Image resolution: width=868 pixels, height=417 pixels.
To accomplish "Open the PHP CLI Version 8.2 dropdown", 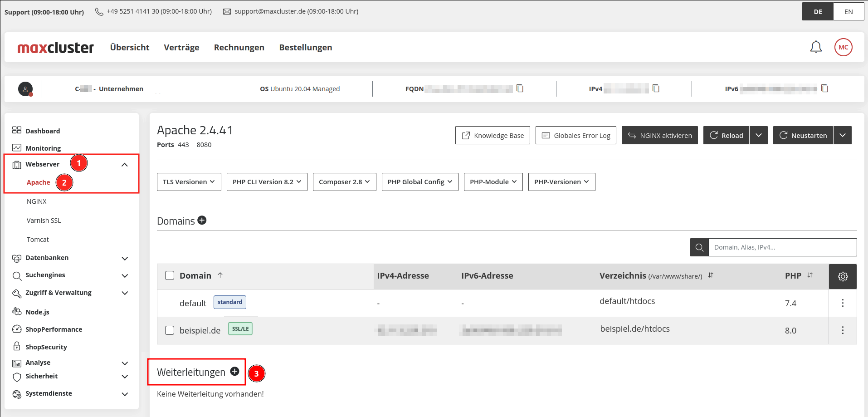I will (267, 182).
